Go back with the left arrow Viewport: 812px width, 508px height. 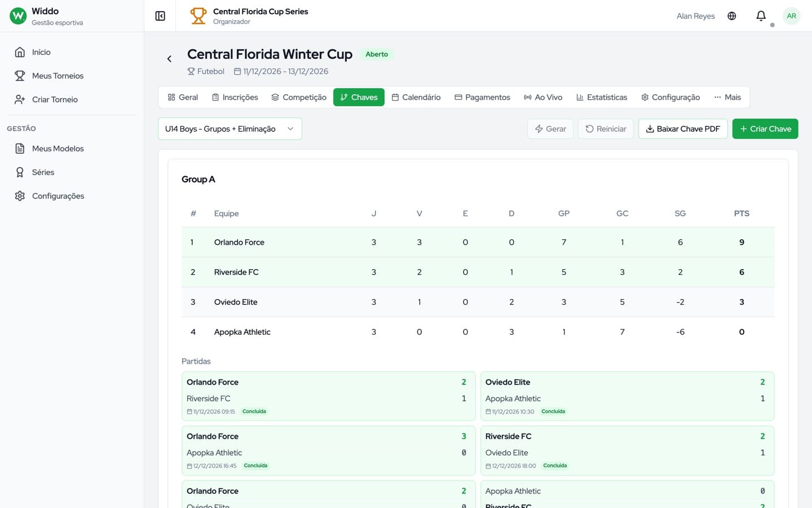169,59
